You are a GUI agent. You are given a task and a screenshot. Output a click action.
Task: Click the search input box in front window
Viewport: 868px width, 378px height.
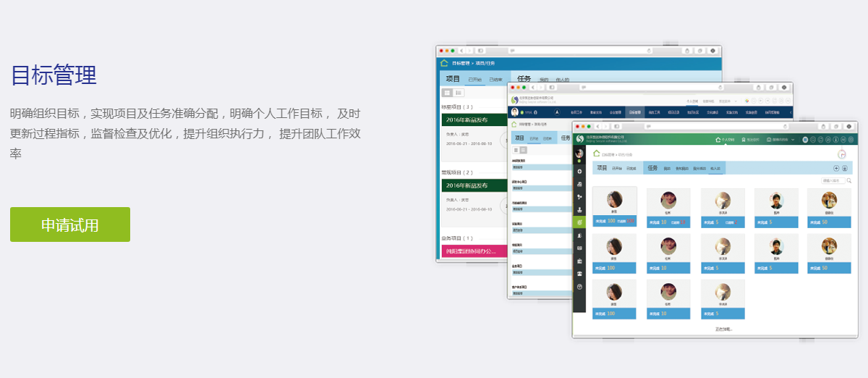[x=833, y=180]
